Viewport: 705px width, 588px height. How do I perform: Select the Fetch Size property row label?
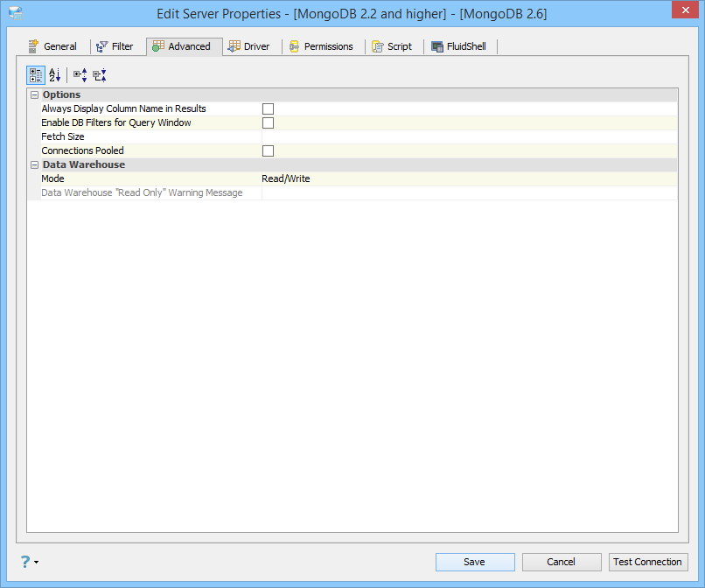(63, 136)
